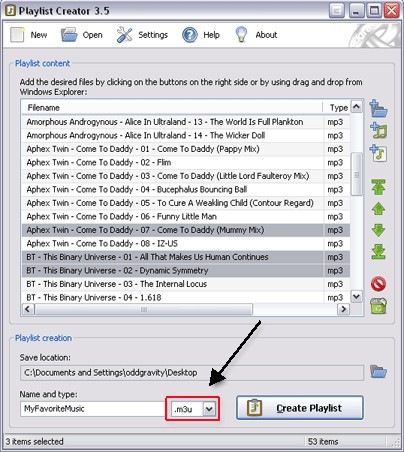Click the Create Playlist button
Screen dimensions: 404x452
(300, 408)
